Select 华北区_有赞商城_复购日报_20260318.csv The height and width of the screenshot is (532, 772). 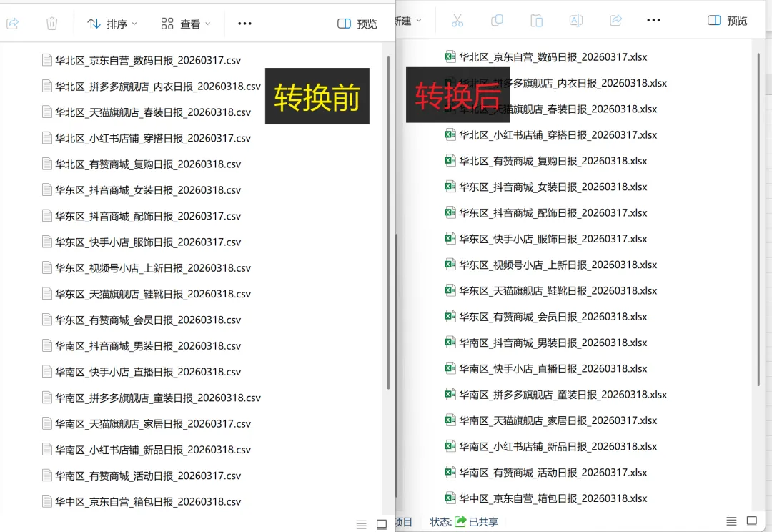tap(142, 164)
